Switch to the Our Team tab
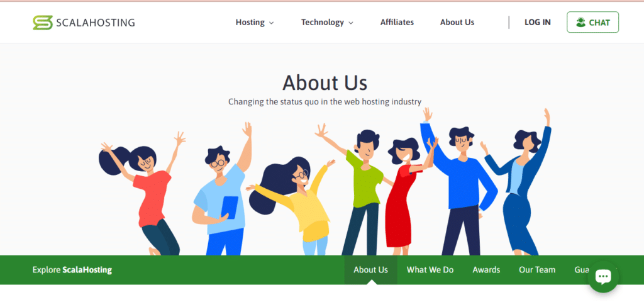 (537, 270)
